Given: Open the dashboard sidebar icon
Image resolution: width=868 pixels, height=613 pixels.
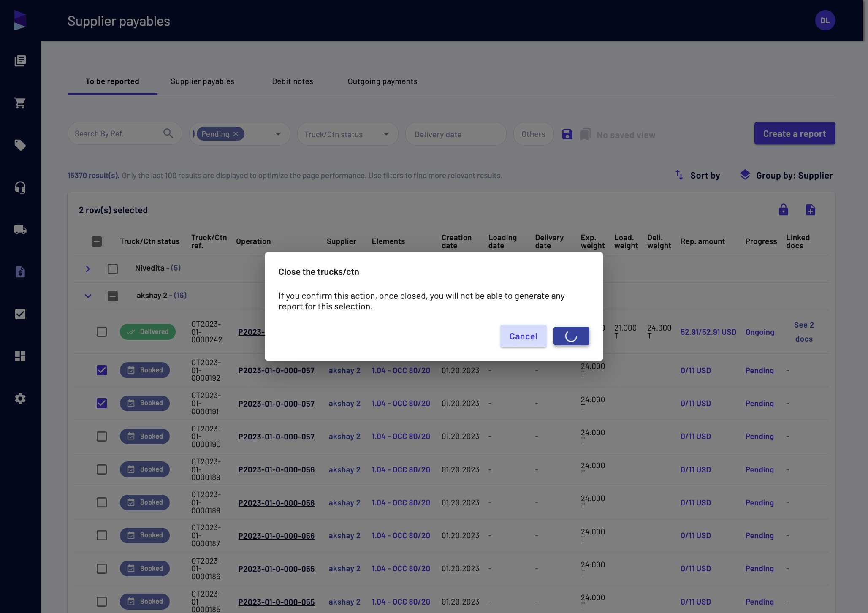Looking at the screenshot, I should [x=20, y=356].
